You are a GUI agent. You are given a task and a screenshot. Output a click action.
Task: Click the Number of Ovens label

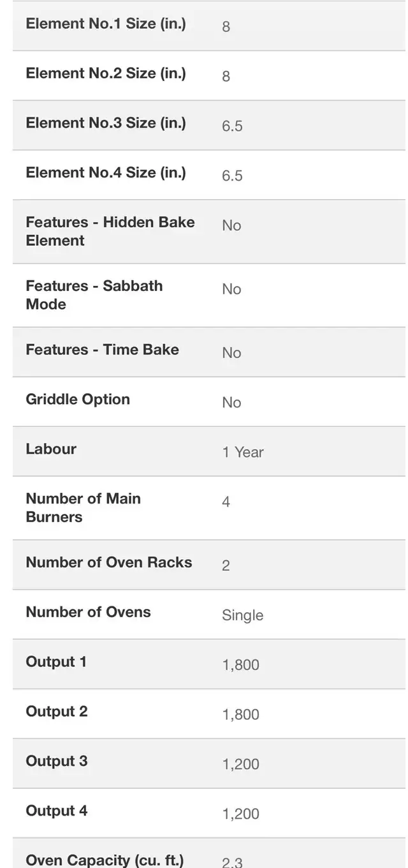[88, 612]
